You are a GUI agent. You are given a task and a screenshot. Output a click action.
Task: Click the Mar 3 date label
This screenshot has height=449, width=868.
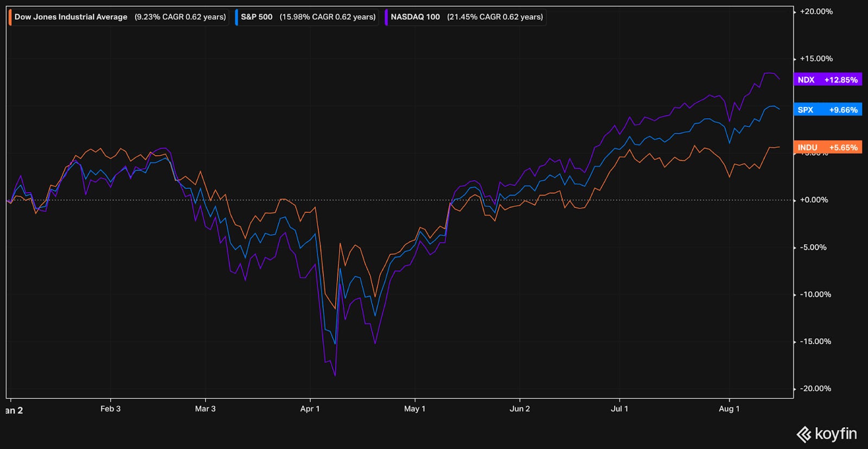click(205, 409)
